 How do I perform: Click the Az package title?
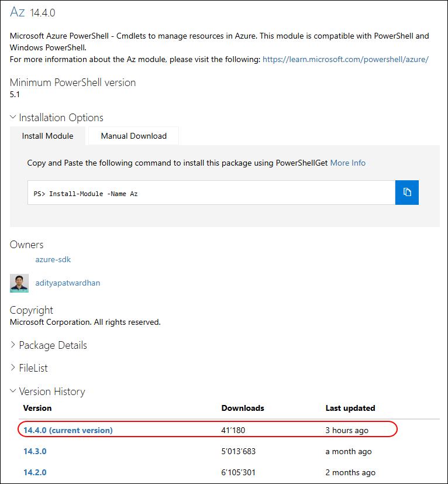tap(18, 12)
